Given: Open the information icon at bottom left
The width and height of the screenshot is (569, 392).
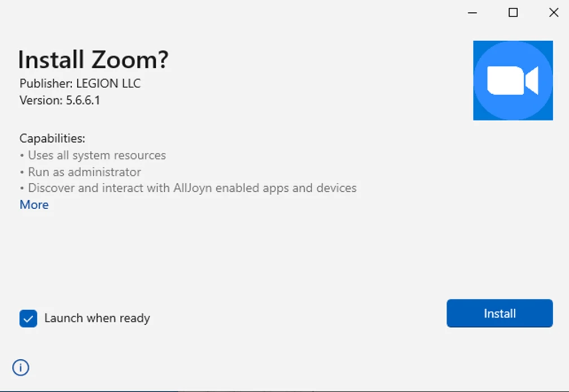Looking at the screenshot, I should click(x=20, y=367).
